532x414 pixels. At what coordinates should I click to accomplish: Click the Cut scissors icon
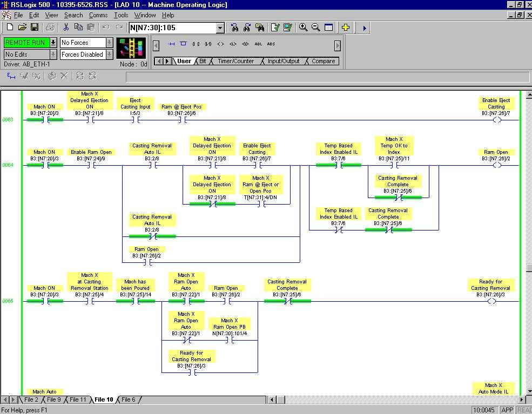tap(66, 28)
